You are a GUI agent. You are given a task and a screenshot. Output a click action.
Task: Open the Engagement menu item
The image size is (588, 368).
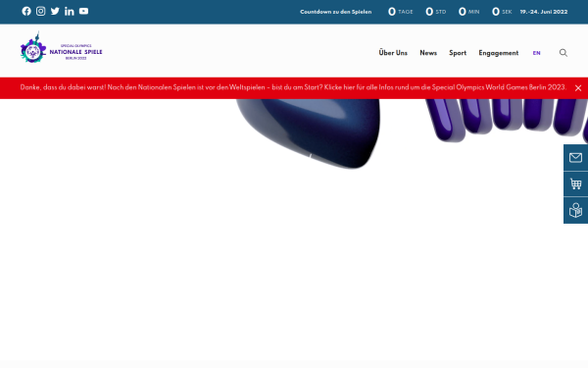[499, 53]
